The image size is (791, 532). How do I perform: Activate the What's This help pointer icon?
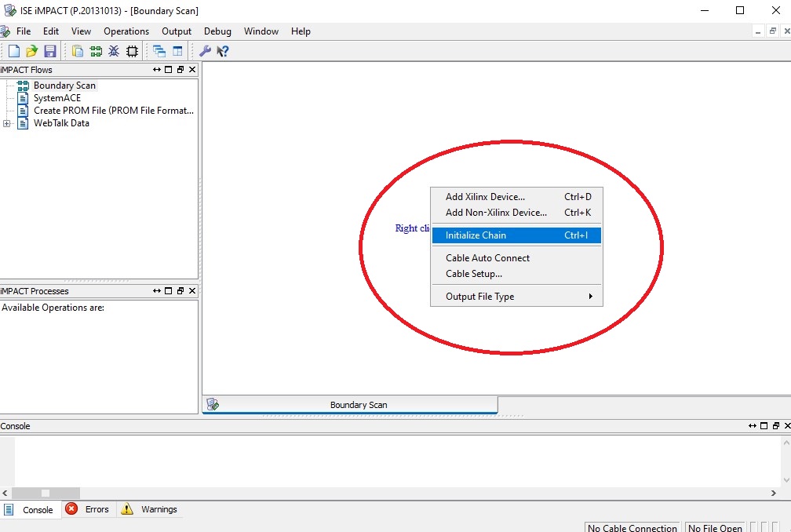click(x=223, y=51)
